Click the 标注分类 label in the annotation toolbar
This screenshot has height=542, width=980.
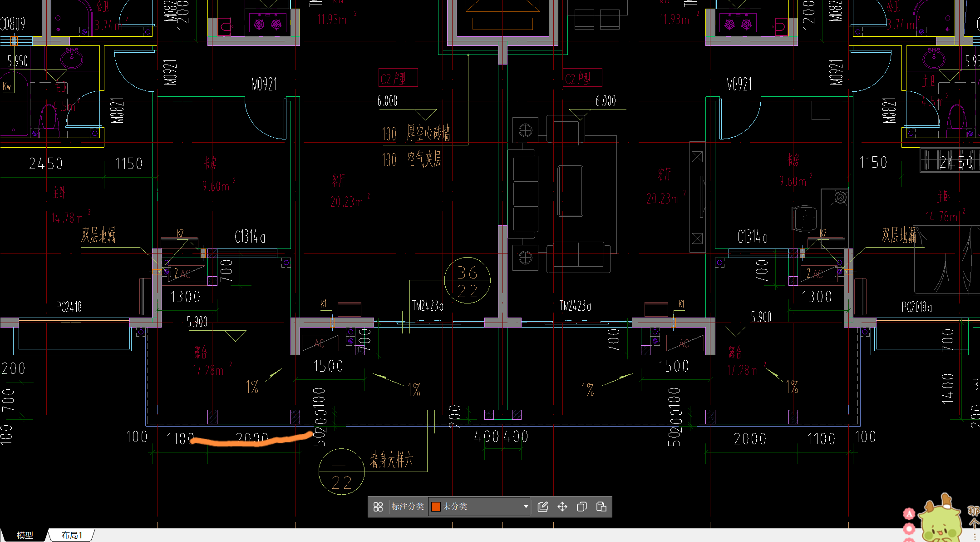408,507
